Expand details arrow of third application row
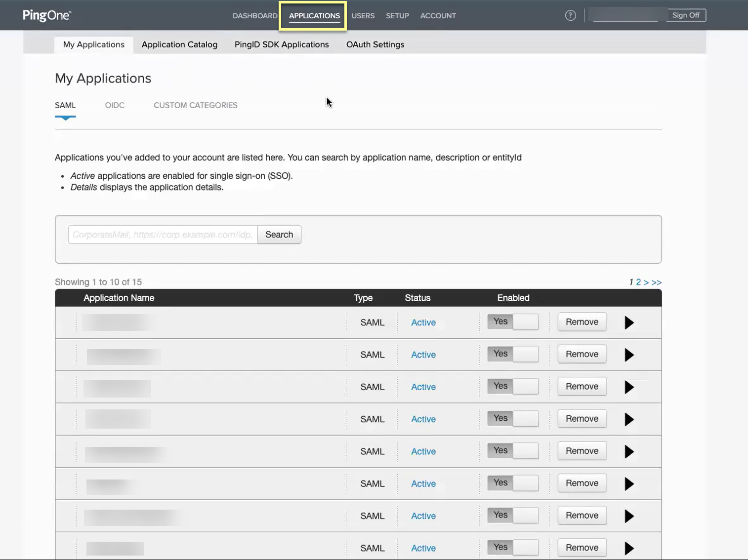The image size is (748, 560). (628, 387)
